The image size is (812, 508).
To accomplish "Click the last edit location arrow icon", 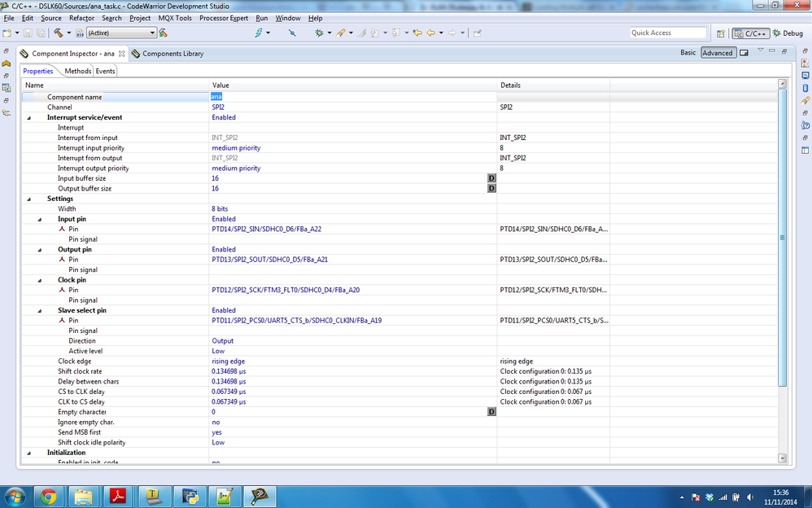I will (x=417, y=33).
